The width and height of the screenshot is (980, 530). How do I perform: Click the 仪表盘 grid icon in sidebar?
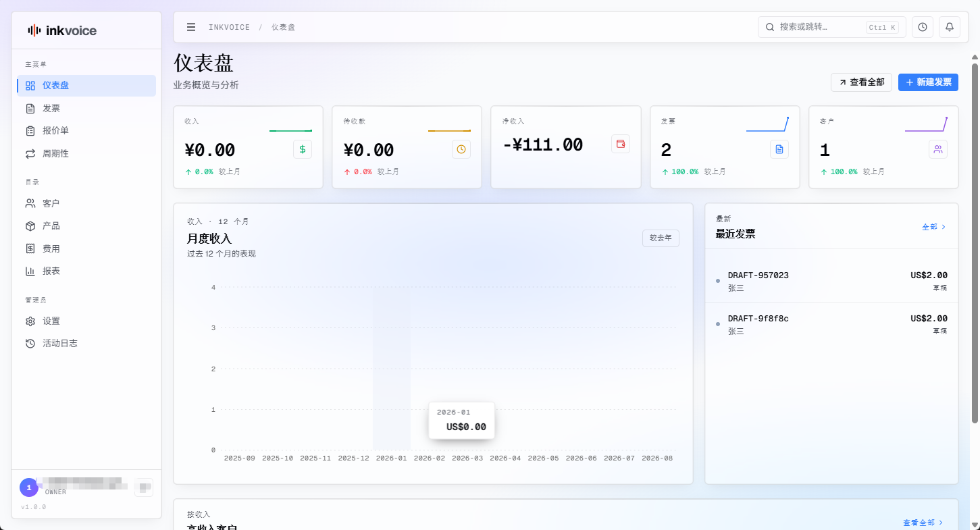tap(30, 86)
